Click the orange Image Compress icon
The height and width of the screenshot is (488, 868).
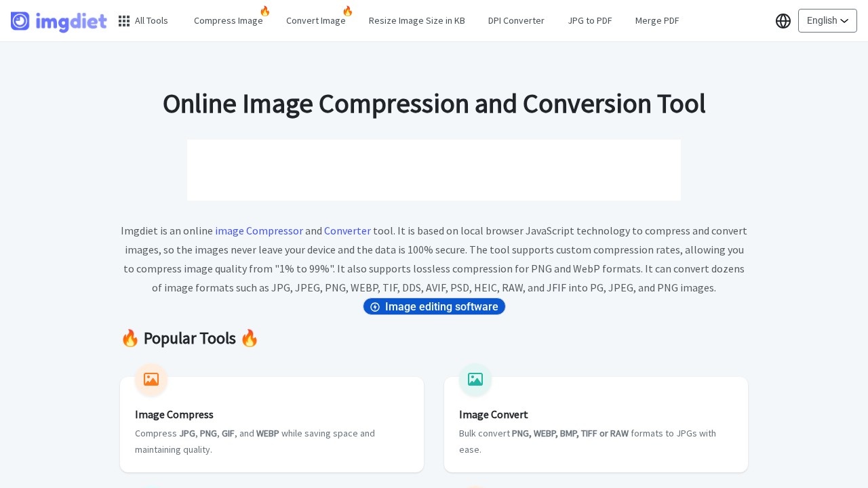tap(151, 380)
